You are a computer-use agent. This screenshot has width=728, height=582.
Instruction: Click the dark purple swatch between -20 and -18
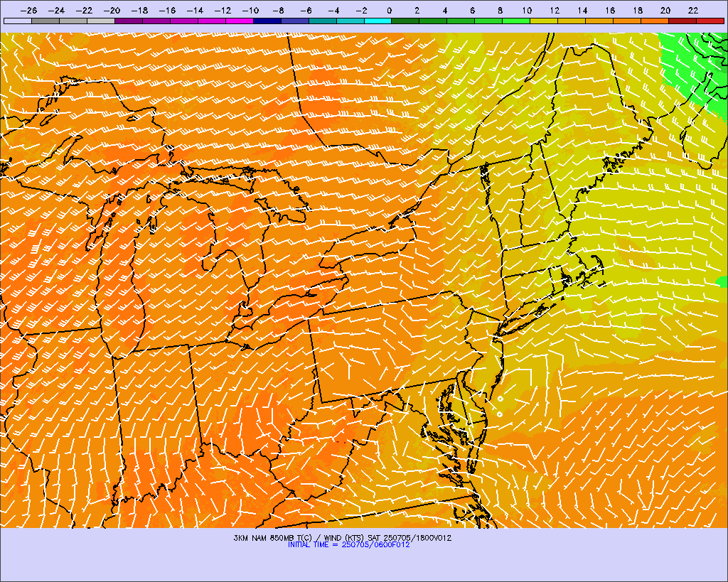click(x=129, y=21)
